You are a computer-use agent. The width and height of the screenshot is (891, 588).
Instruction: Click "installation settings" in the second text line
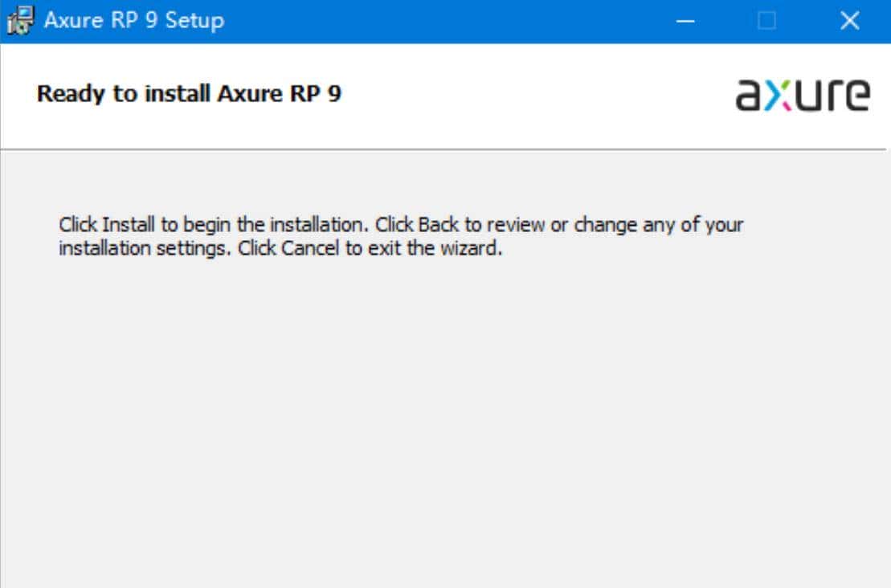(145, 248)
